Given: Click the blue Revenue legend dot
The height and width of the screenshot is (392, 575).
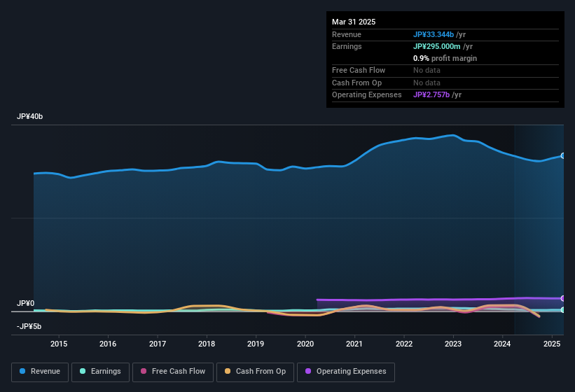Looking at the screenshot, I should pos(22,371).
